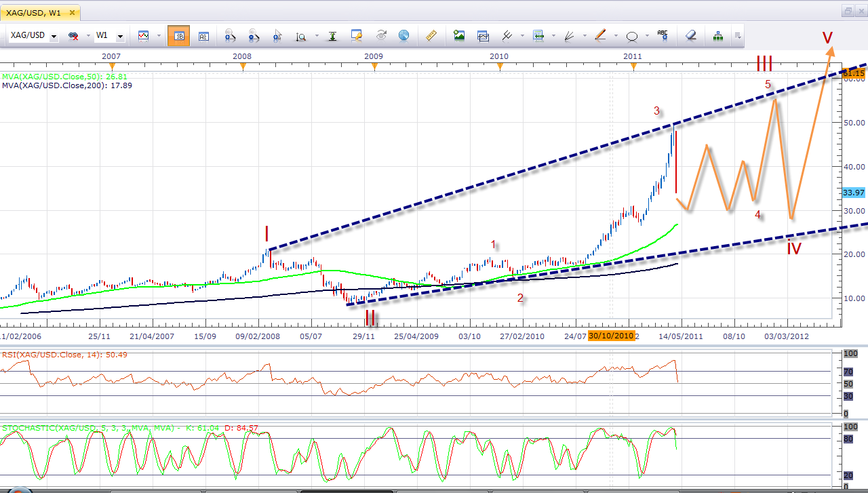Toggle the eye visibility icon
The height and width of the screenshot is (493, 868).
pyautogui.click(x=380, y=36)
